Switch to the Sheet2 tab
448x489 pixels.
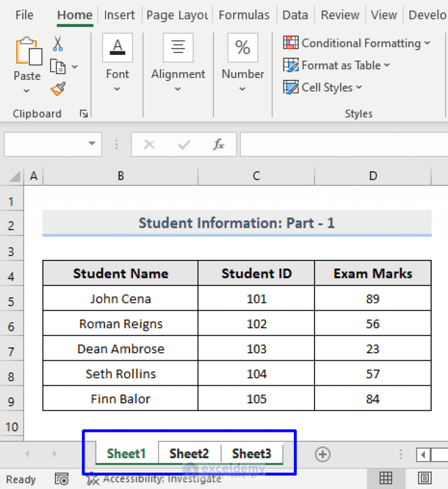[189, 453]
